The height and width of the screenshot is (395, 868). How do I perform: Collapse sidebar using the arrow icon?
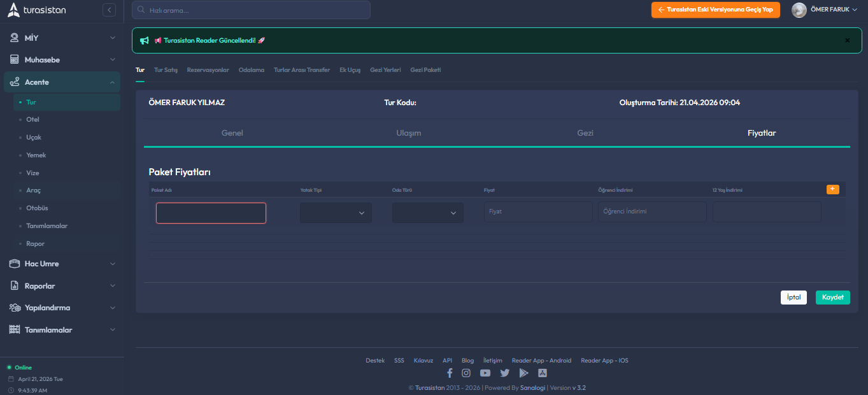tap(109, 10)
